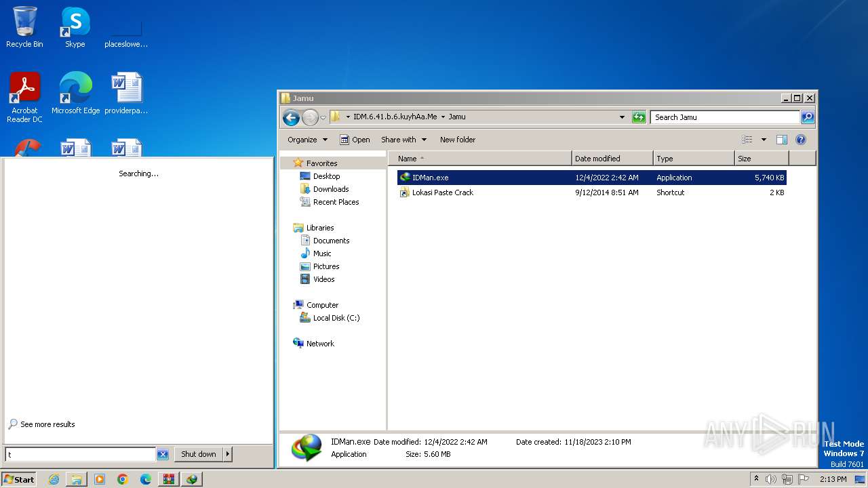
Task: Open the Organize menu
Action: 307,140
